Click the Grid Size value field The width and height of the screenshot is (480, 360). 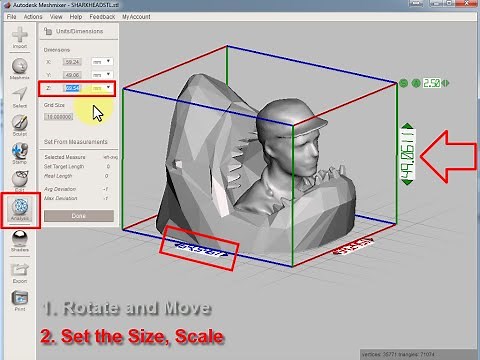pyautogui.click(x=59, y=117)
